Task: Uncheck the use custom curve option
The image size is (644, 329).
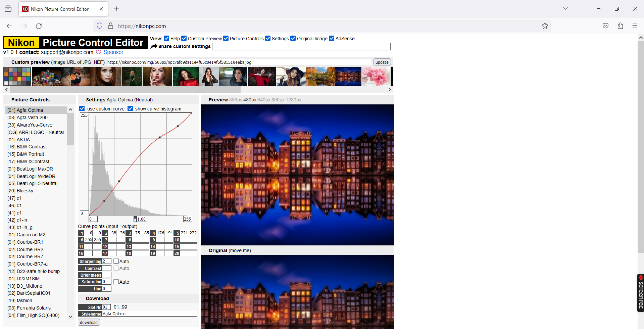Action: (82, 108)
